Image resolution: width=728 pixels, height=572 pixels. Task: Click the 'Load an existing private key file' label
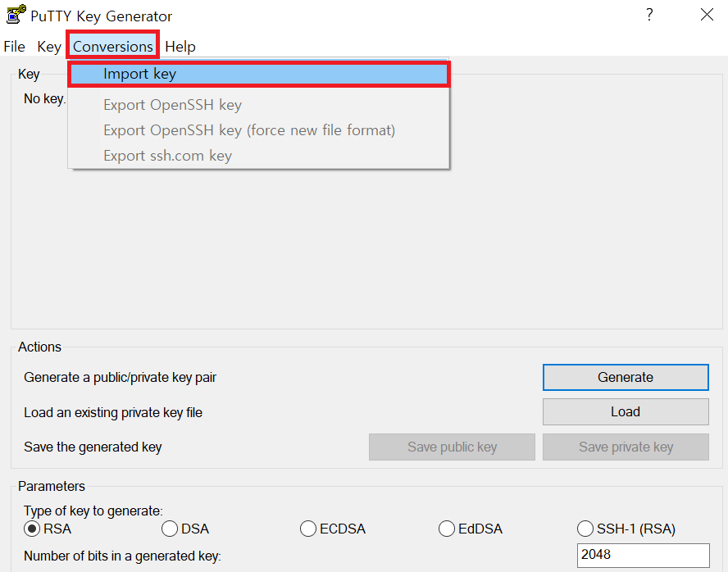pyautogui.click(x=113, y=412)
